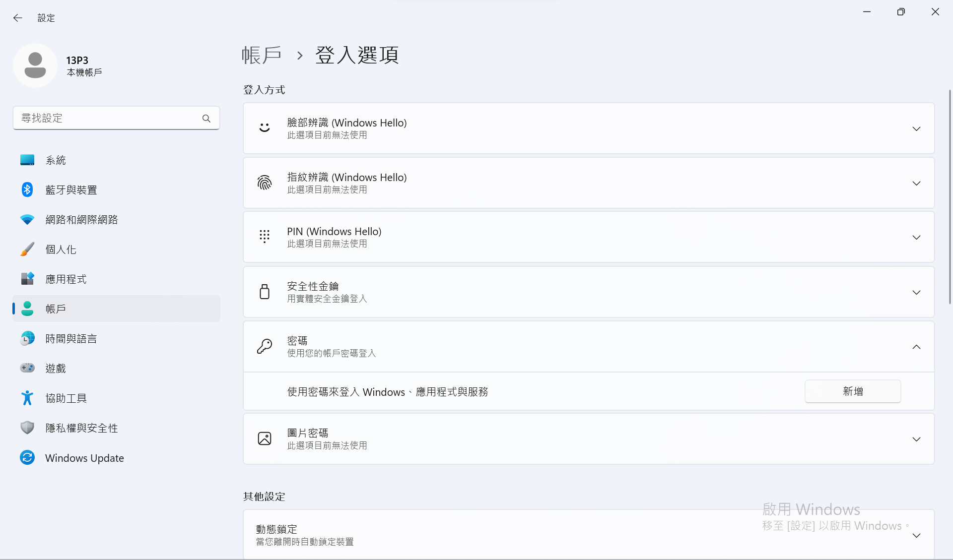Click the face recognition smiley icon
The image size is (953, 560).
pos(265,128)
